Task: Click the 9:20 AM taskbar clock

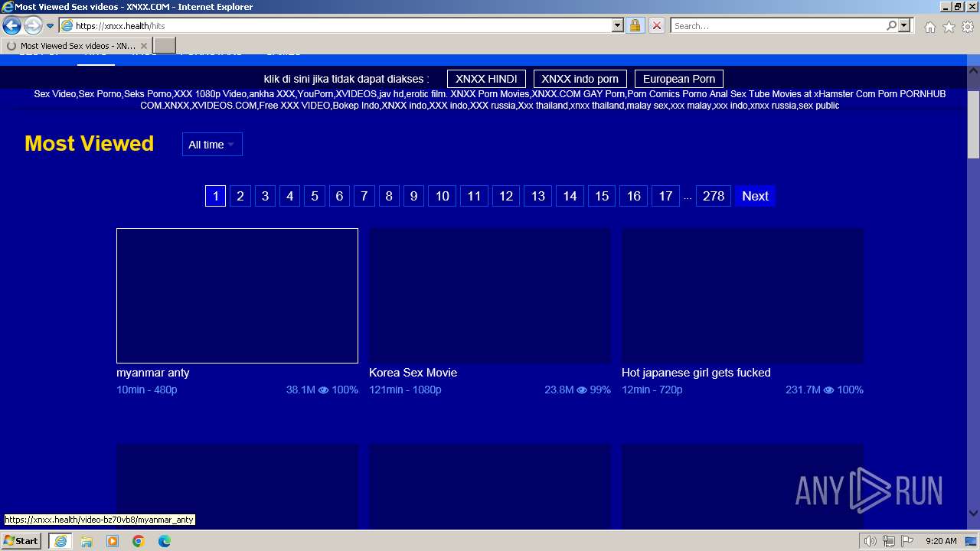Action: pyautogui.click(x=941, y=541)
